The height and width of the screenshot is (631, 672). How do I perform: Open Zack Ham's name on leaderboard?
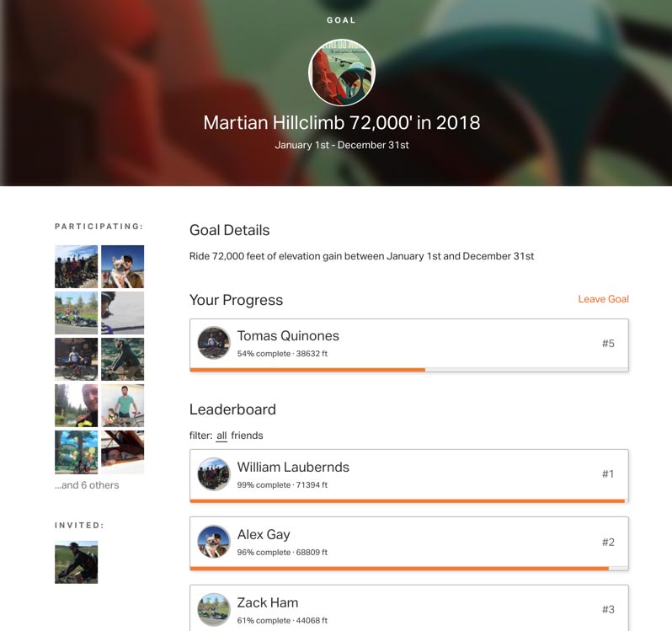268,602
